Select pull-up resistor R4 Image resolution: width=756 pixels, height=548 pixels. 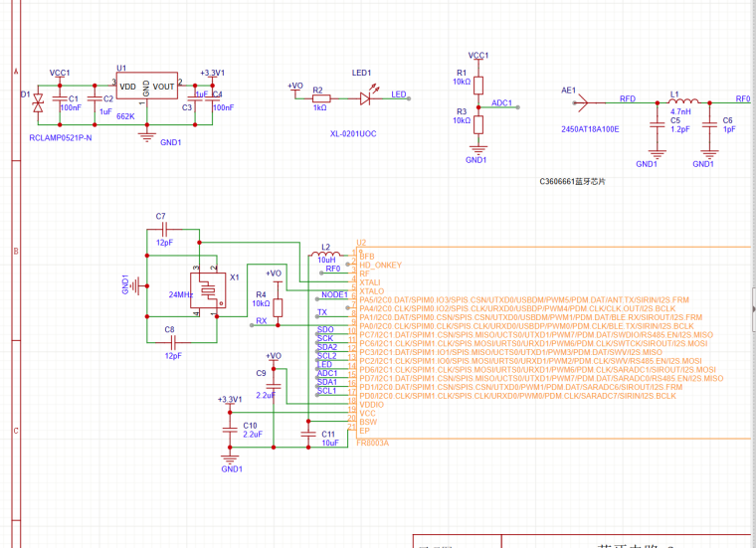pyautogui.click(x=279, y=306)
